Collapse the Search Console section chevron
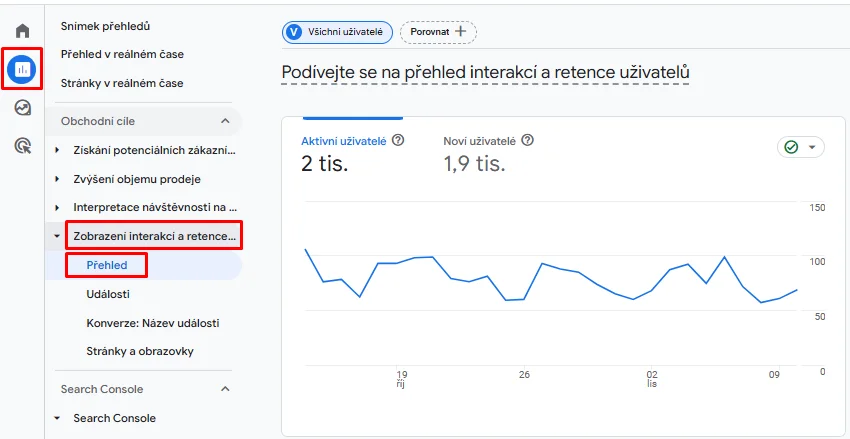Viewport: 850px width, 439px height. click(x=226, y=389)
